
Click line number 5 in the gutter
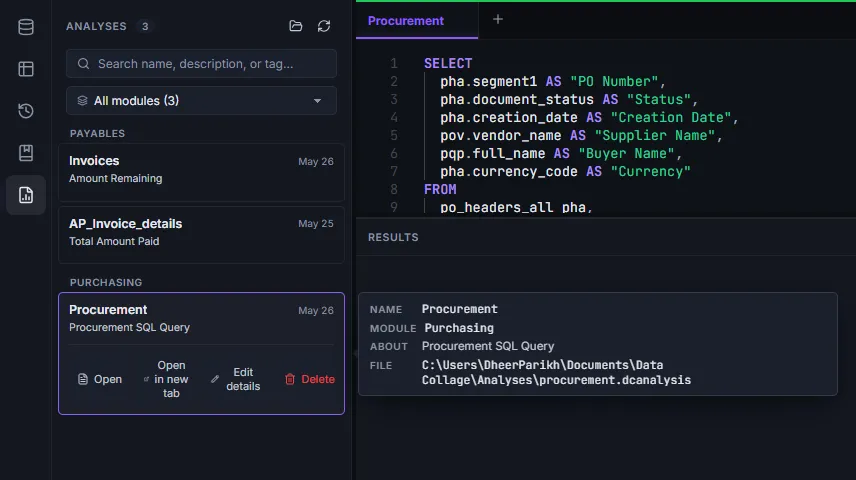(x=394, y=135)
